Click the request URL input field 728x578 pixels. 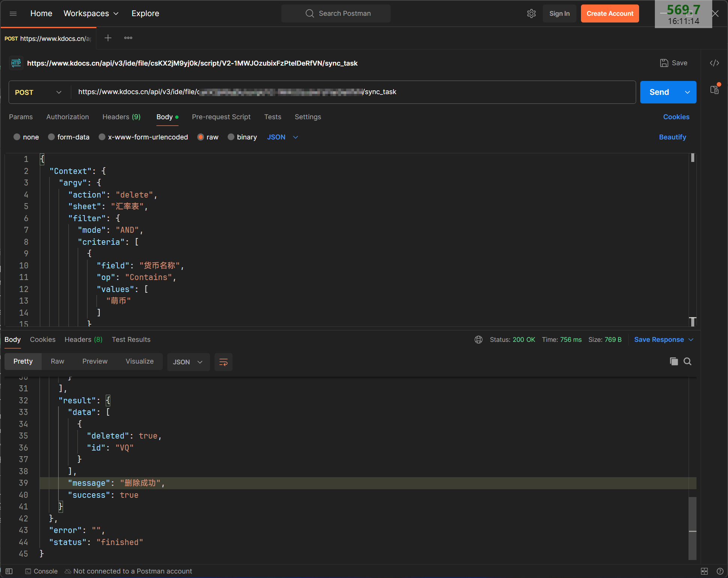coord(353,92)
